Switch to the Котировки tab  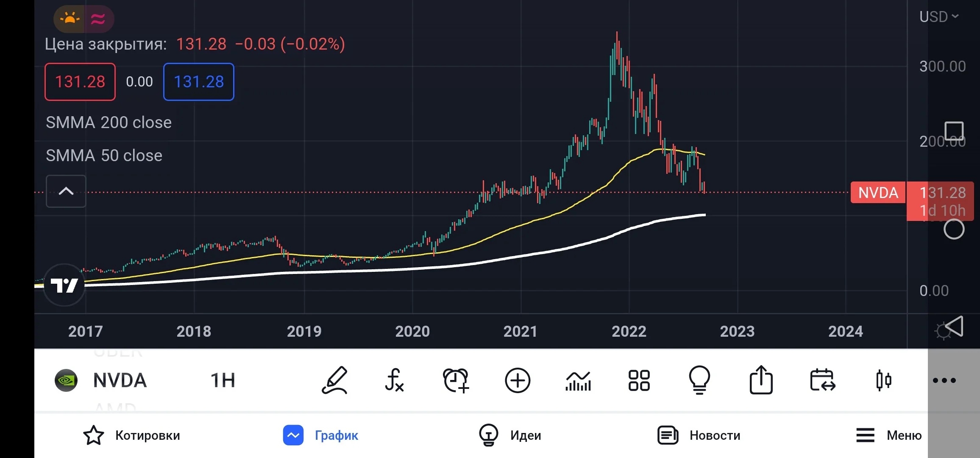click(131, 435)
